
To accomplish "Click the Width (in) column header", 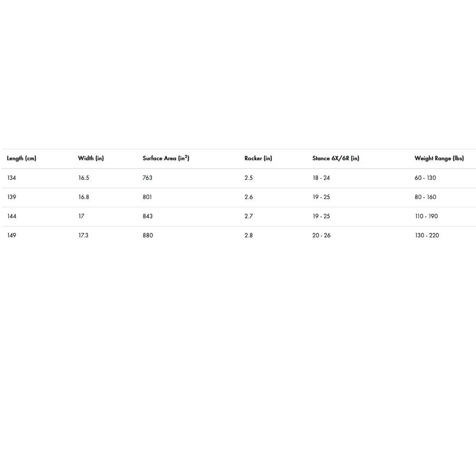I will [90, 159].
